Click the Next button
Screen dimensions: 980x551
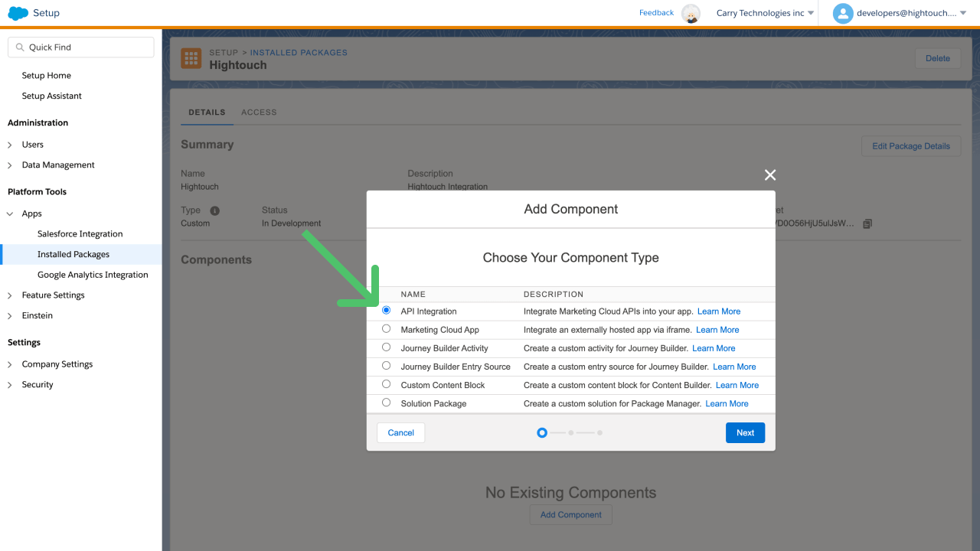point(745,432)
